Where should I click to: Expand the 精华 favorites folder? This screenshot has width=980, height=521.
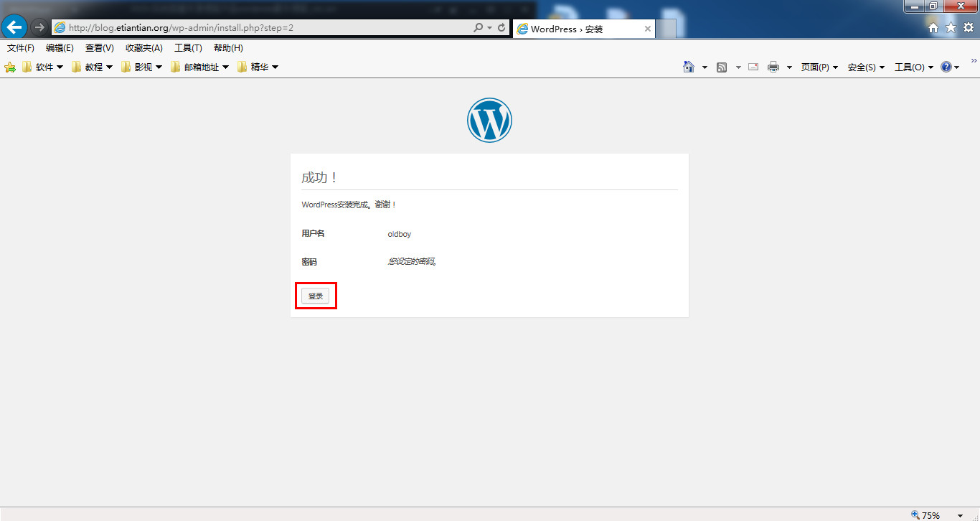(x=258, y=67)
